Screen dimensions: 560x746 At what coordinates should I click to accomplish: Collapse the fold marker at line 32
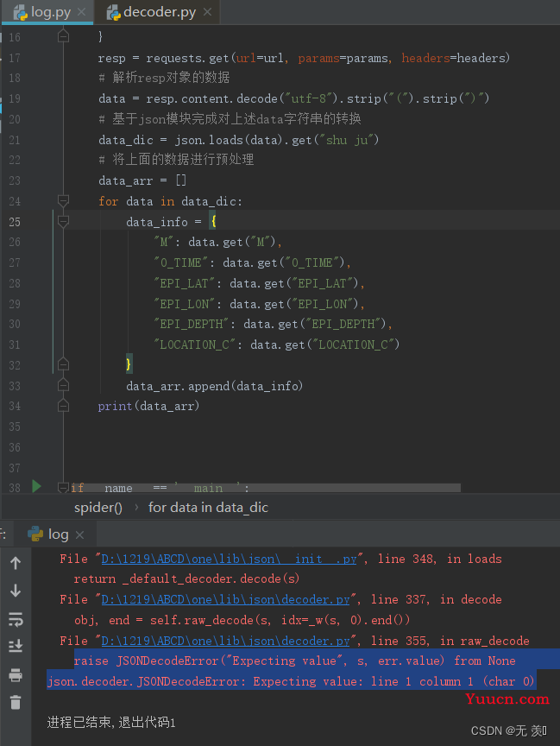click(63, 365)
